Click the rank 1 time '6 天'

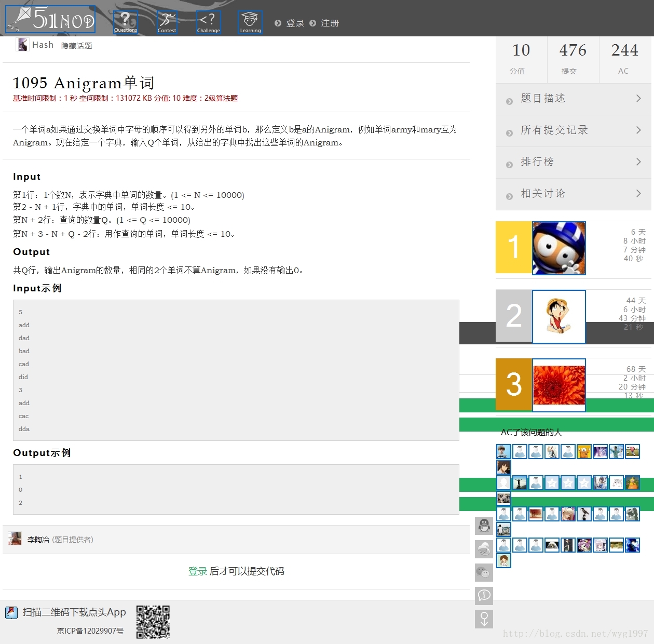coord(638,232)
